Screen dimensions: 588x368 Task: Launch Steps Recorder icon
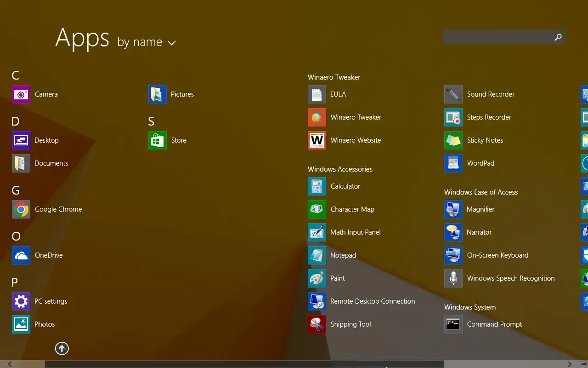pyautogui.click(x=453, y=117)
